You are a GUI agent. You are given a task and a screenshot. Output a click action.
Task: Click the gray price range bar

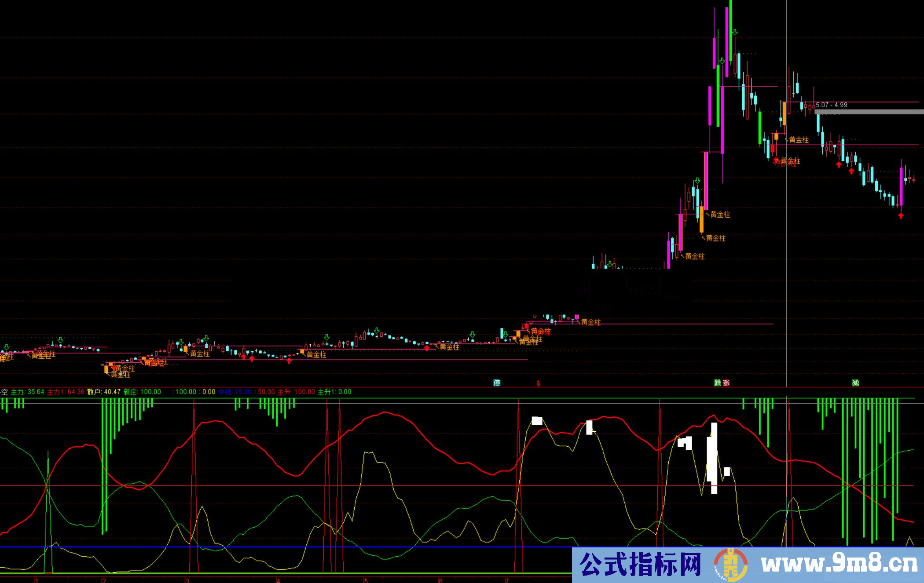(x=869, y=112)
